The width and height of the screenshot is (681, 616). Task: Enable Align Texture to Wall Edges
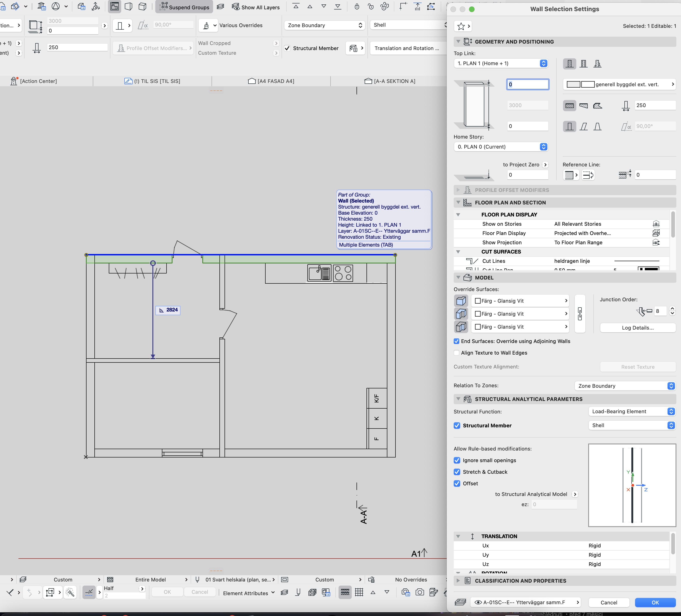(x=457, y=353)
